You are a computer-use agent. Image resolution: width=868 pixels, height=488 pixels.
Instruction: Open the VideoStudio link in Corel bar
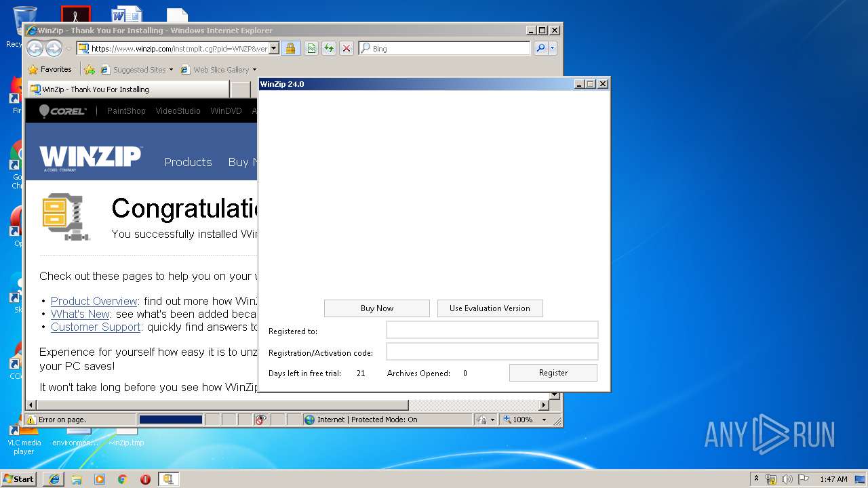pyautogui.click(x=178, y=111)
